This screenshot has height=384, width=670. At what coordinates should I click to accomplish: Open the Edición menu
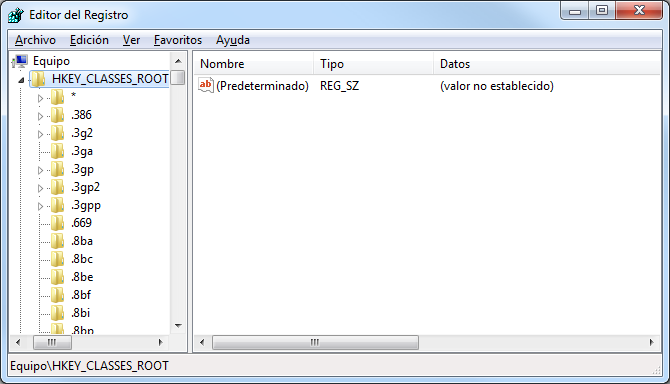pyautogui.click(x=89, y=40)
